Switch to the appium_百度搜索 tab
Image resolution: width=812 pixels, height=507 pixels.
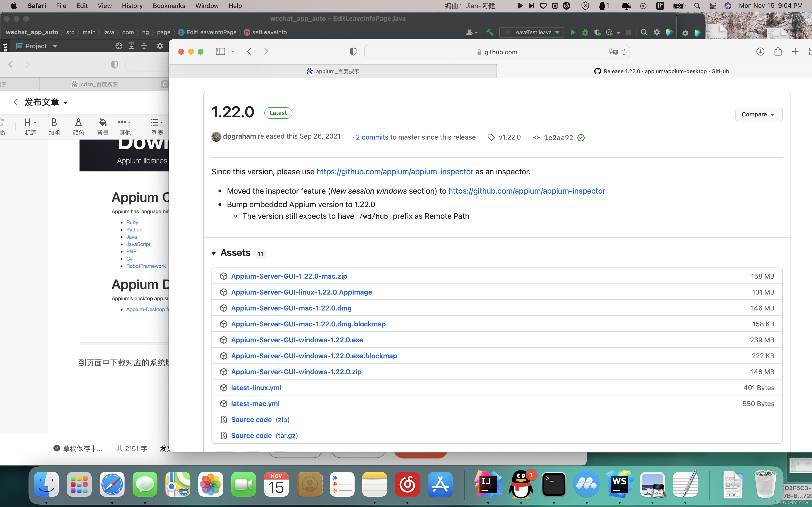point(333,71)
